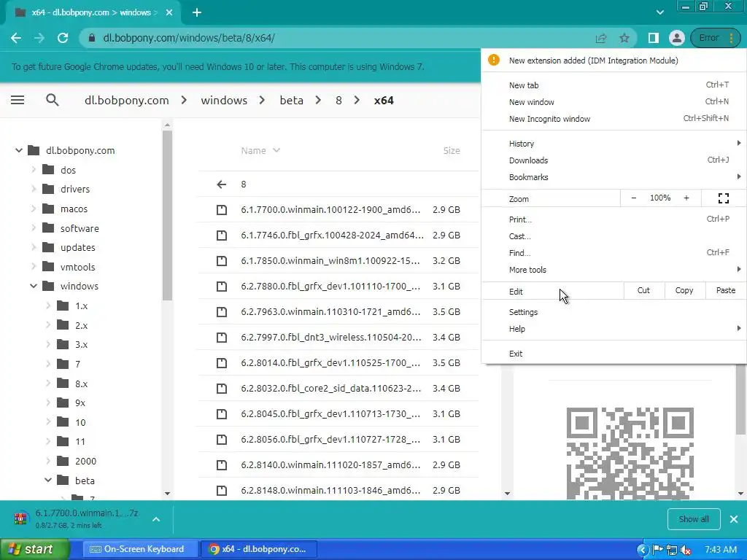
Task: Click the windows breadcrumb link
Action: click(224, 101)
